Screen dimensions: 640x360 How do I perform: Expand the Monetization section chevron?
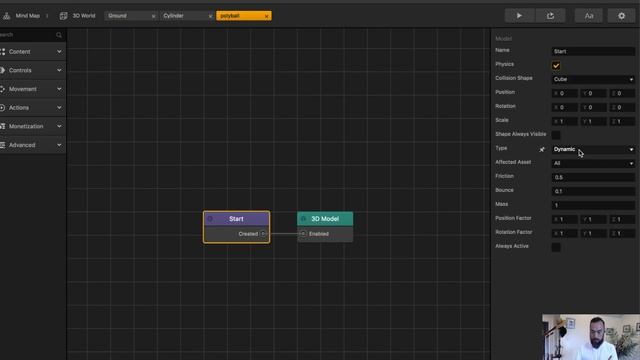(x=59, y=126)
